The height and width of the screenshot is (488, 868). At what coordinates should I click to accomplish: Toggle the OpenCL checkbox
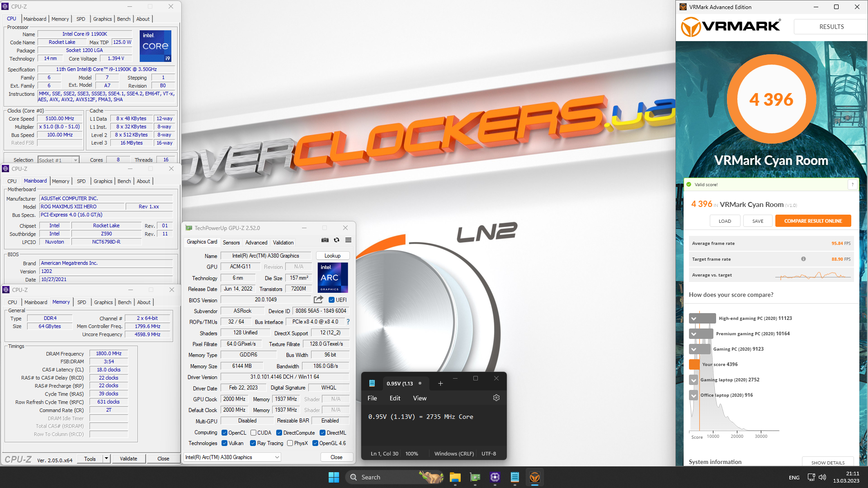click(x=224, y=433)
